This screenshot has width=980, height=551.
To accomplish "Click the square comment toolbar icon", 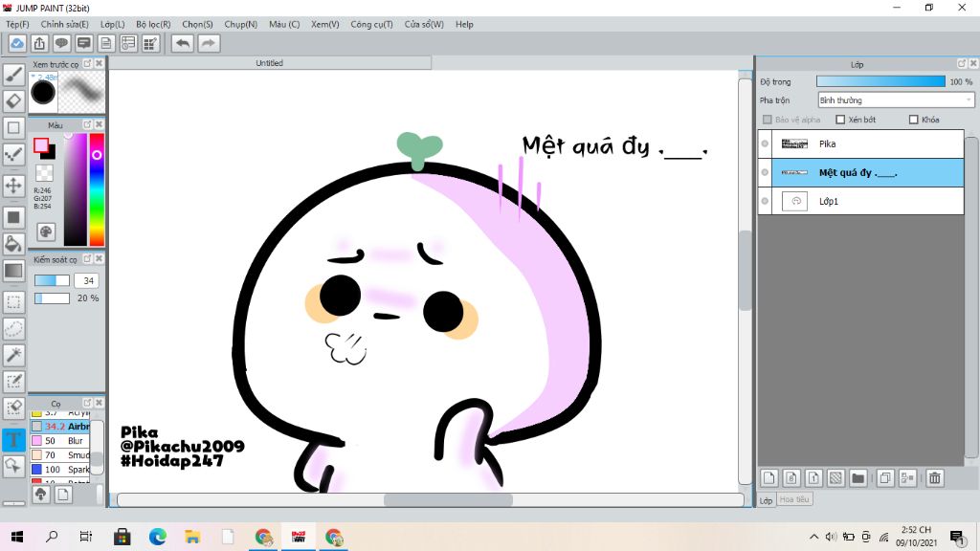I will [x=84, y=43].
